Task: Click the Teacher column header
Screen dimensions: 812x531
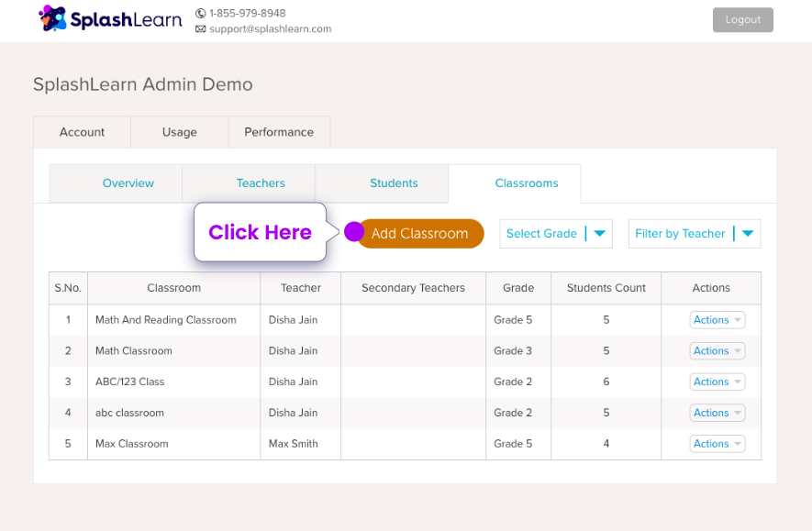Action: [301, 288]
